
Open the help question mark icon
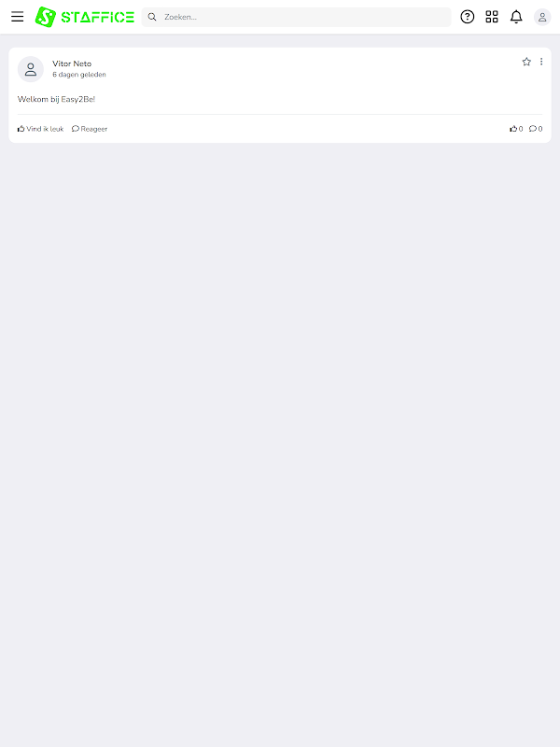[468, 17]
